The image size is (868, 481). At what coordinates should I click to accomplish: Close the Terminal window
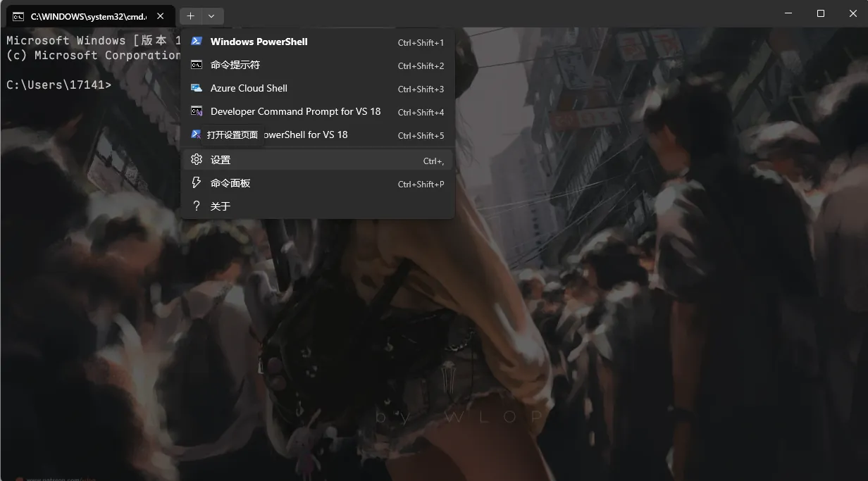coord(852,13)
